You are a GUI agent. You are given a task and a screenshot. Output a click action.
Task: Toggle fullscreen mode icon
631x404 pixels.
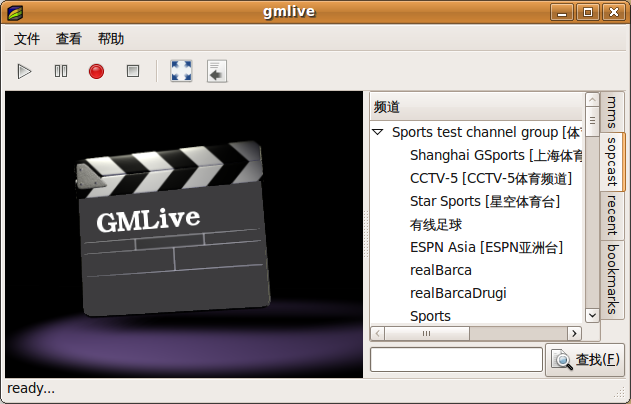click(x=181, y=71)
